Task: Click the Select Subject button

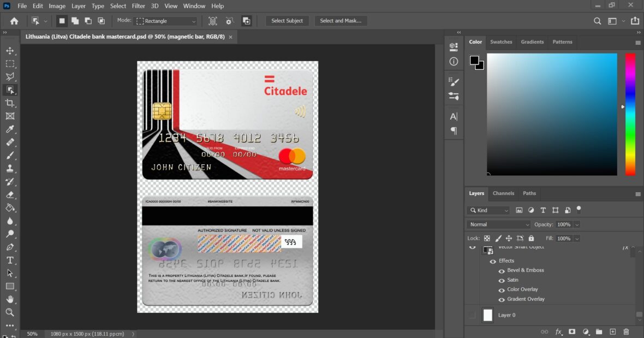Action: [287, 20]
